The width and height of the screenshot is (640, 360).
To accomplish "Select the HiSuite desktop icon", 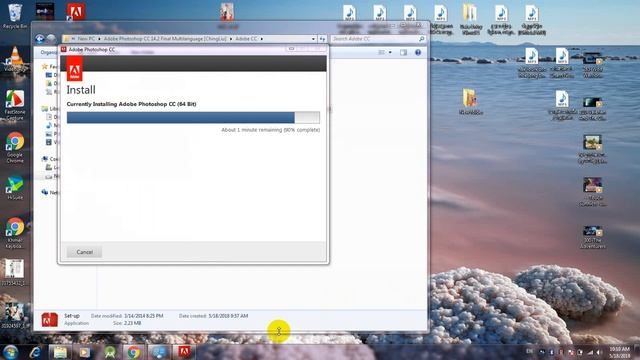I will coord(15,188).
